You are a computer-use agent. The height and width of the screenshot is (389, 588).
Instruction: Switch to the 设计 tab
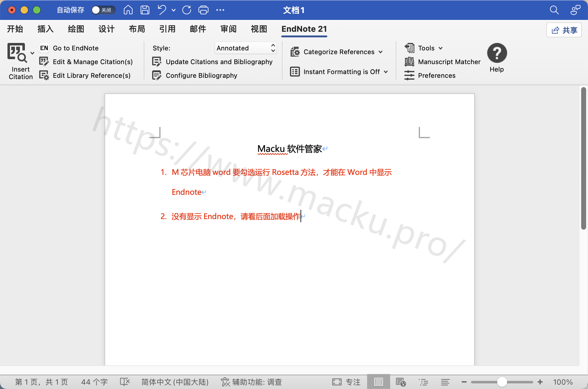point(106,29)
